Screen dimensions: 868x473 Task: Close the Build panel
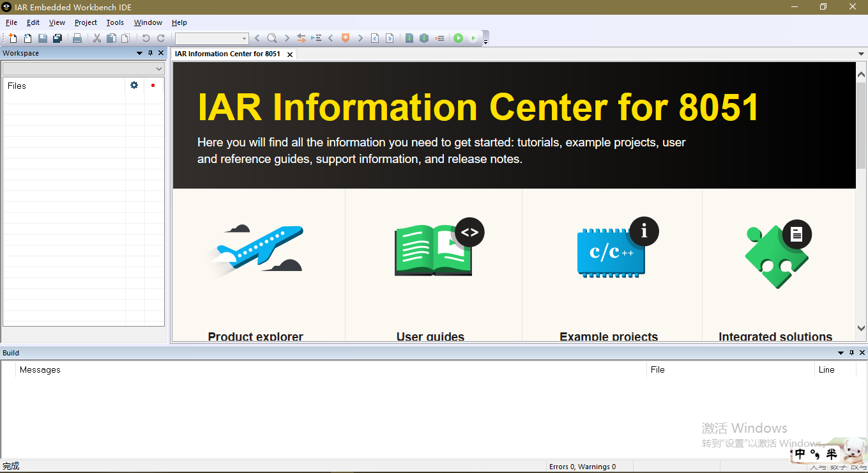(x=862, y=353)
